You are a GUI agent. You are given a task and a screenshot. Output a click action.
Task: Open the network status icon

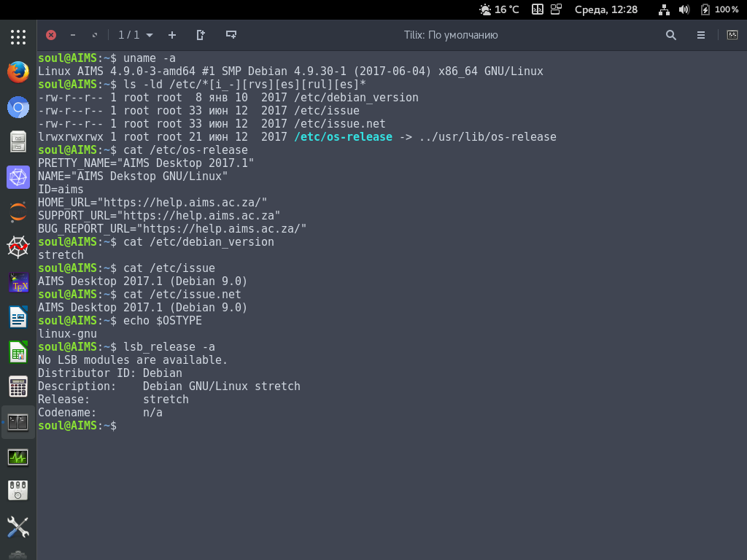click(x=664, y=9)
